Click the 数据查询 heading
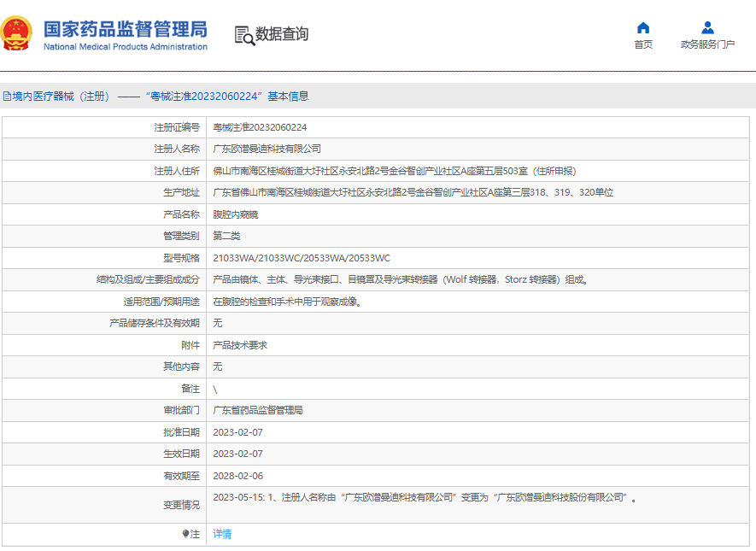The width and height of the screenshot is (756, 551). click(282, 34)
